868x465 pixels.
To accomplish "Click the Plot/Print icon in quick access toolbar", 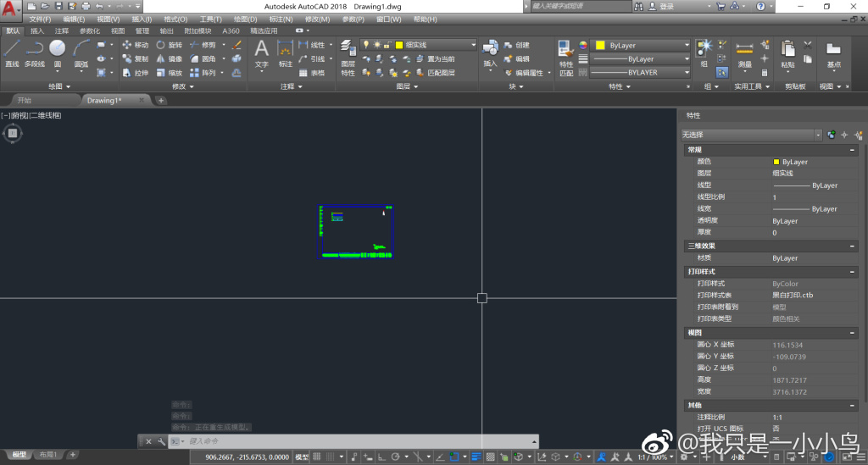I will tap(86, 6).
